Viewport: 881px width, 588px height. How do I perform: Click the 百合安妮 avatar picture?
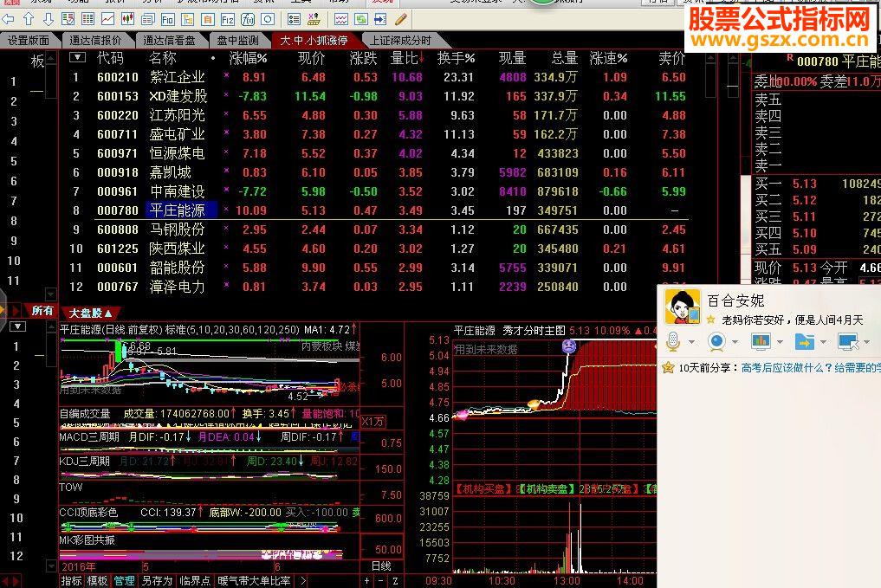pos(682,307)
